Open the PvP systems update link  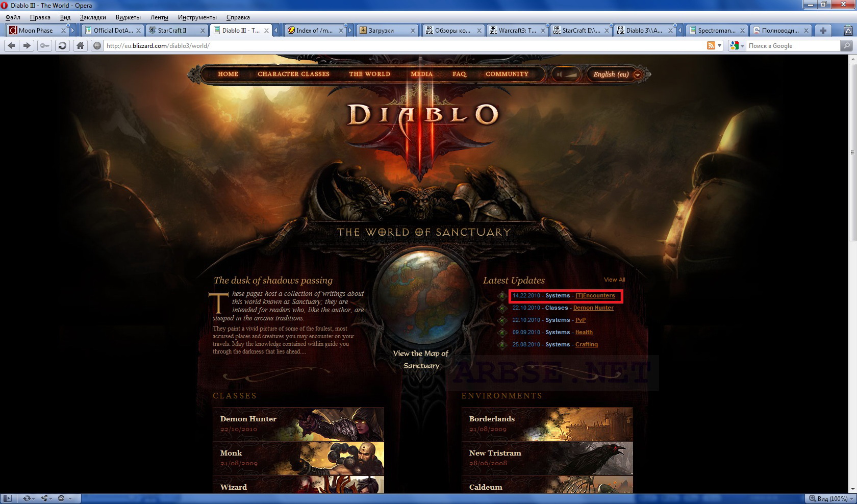(x=580, y=320)
